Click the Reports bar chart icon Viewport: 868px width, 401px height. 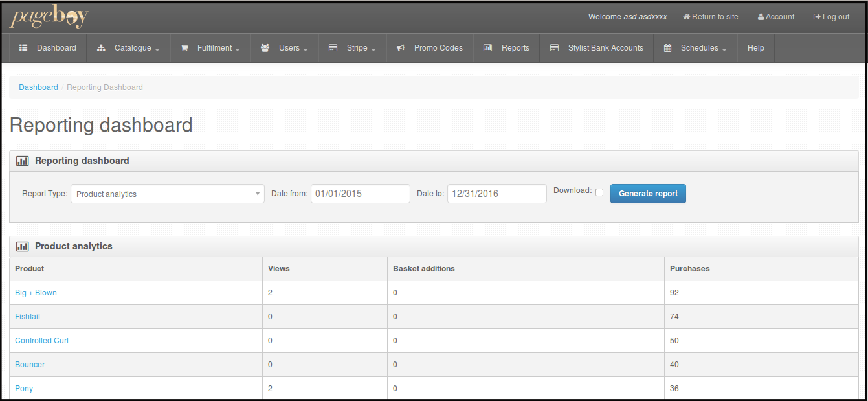(x=488, y=48)
